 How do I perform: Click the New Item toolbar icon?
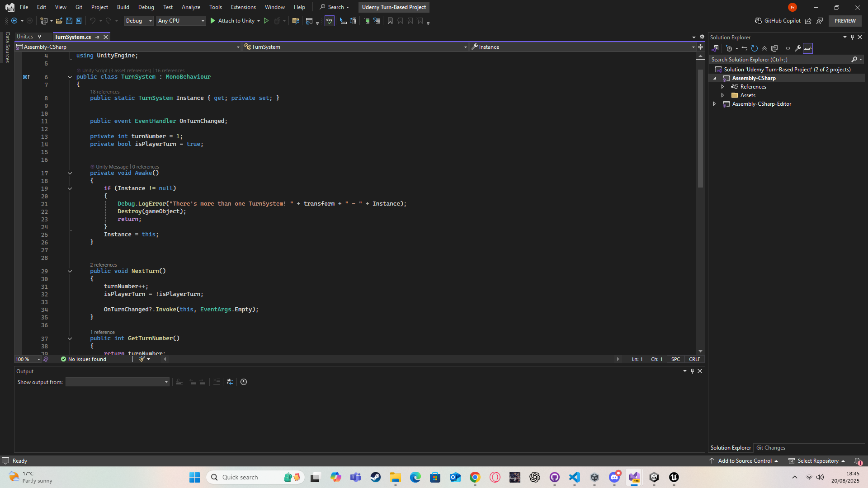pyautogui.click(x=44, y=21)
